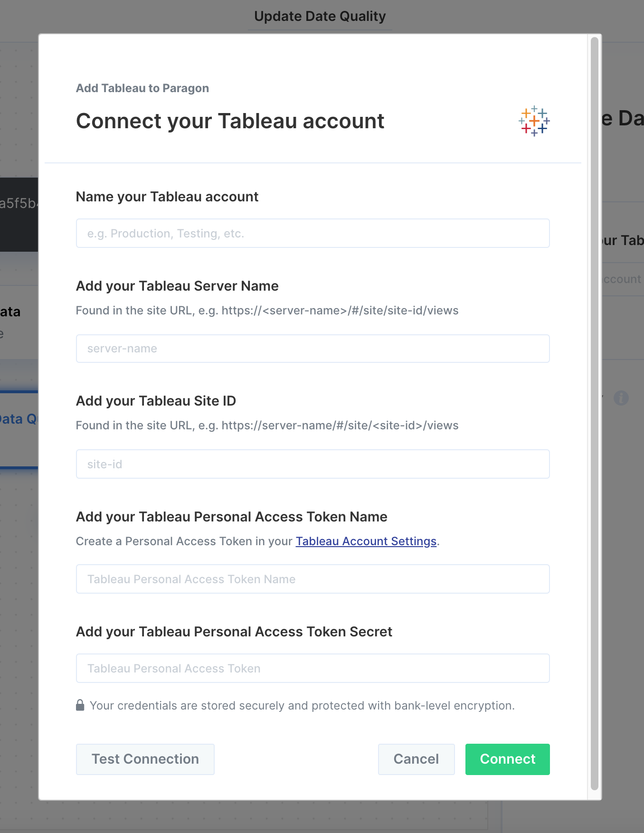Click the green Connect button
Image resolution: width=644 pixels, height=833 pixels.
tap(508, 759)
